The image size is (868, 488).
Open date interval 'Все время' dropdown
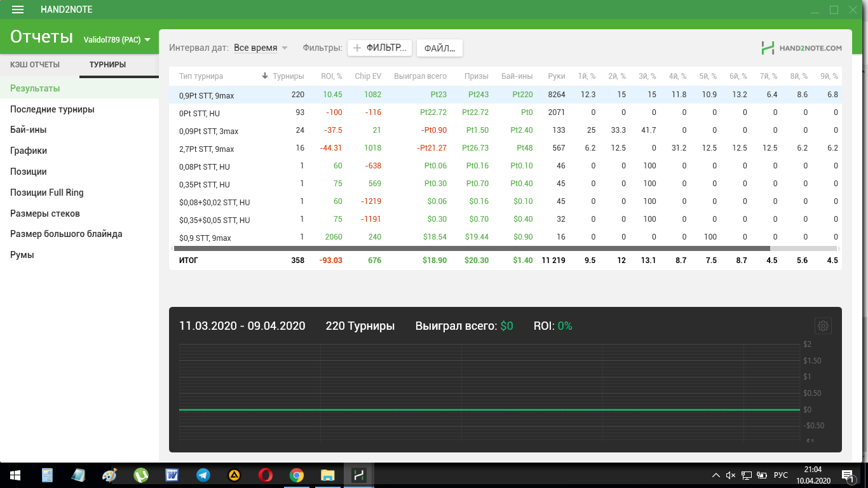(261, 48)
